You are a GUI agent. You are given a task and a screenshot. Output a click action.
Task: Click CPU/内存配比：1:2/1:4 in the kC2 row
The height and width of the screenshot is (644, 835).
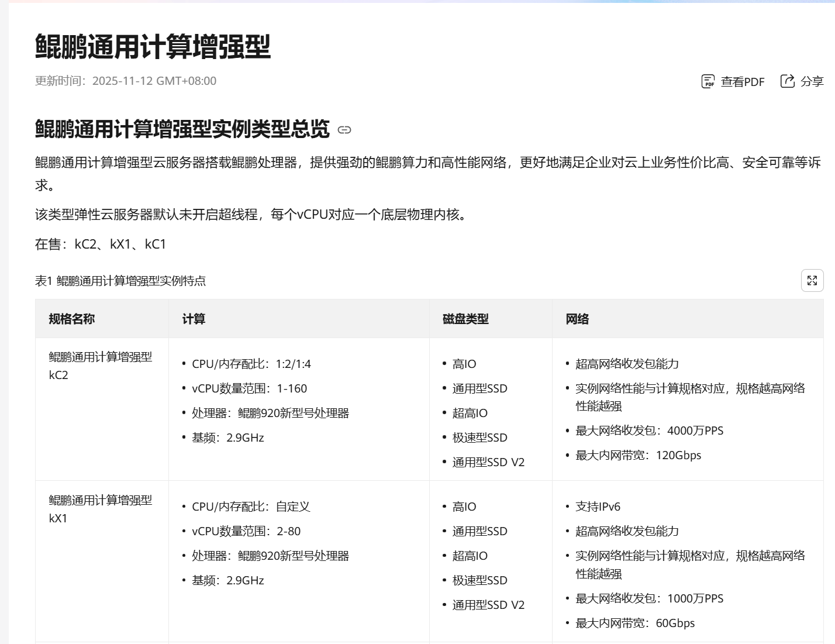(x=251, y=364)
